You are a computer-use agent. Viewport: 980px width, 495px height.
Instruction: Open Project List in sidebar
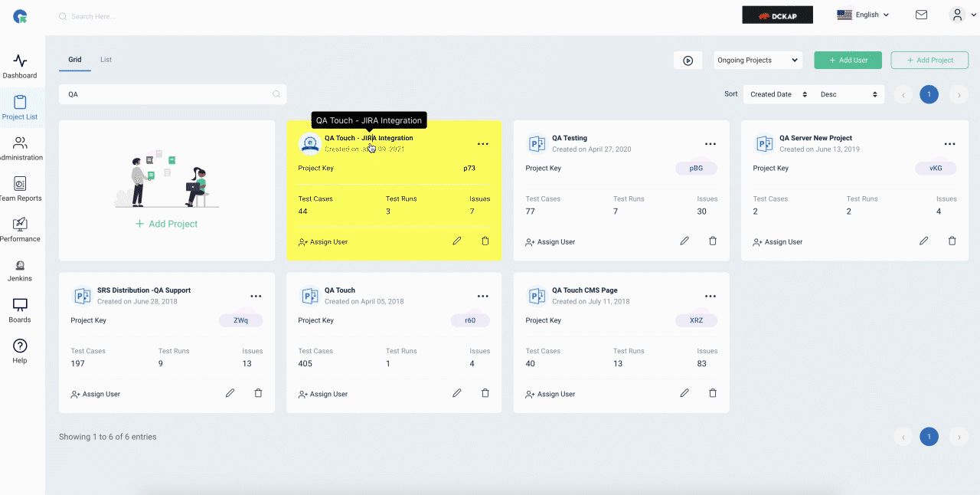[x=20, y=108]
